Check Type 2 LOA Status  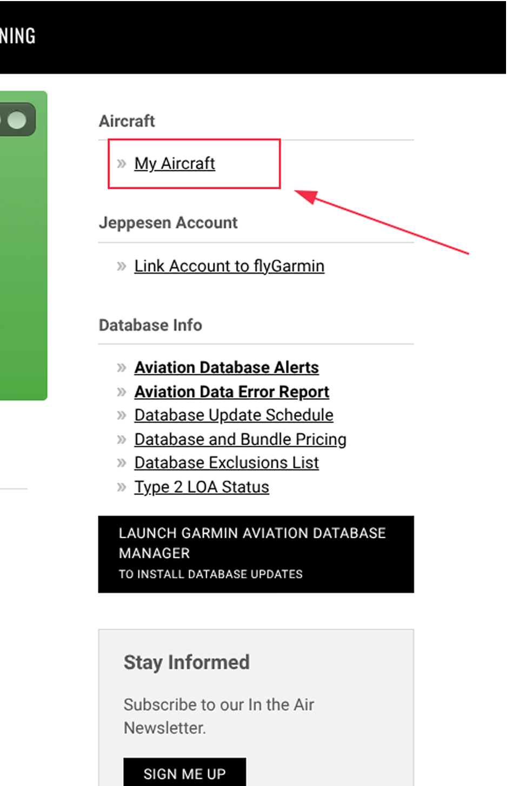tap(202, 487)
